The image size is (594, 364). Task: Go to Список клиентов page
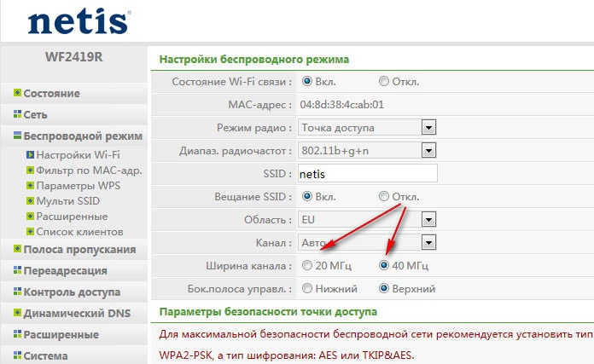(x=79, y=232)
